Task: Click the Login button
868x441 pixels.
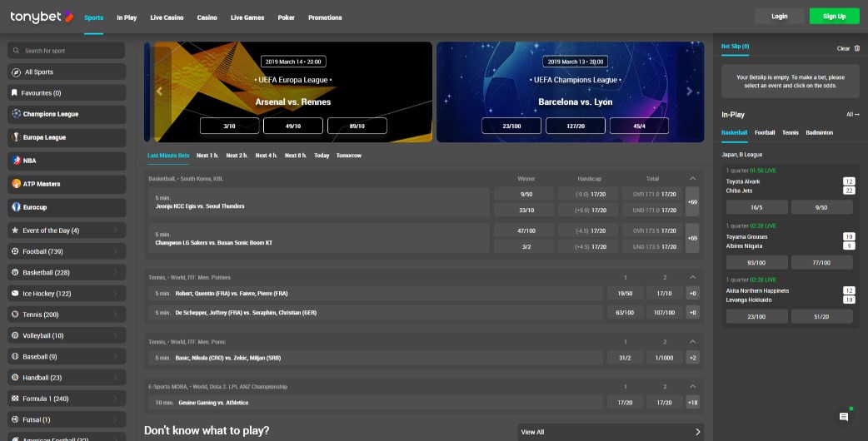Action: coord(780,16)
